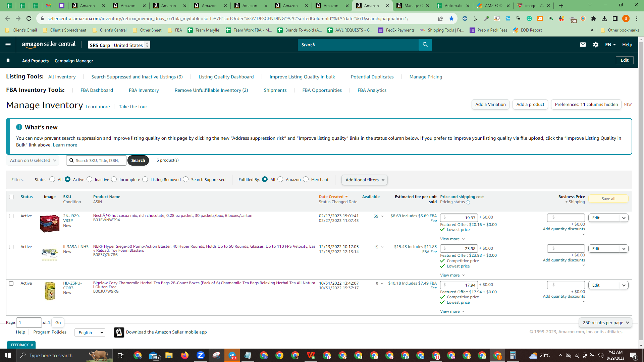The width and height of the screenshot is (644, 362).
Task: Select the NERF Hyper Siege-50 row checkbox
Action: [11, 247]
